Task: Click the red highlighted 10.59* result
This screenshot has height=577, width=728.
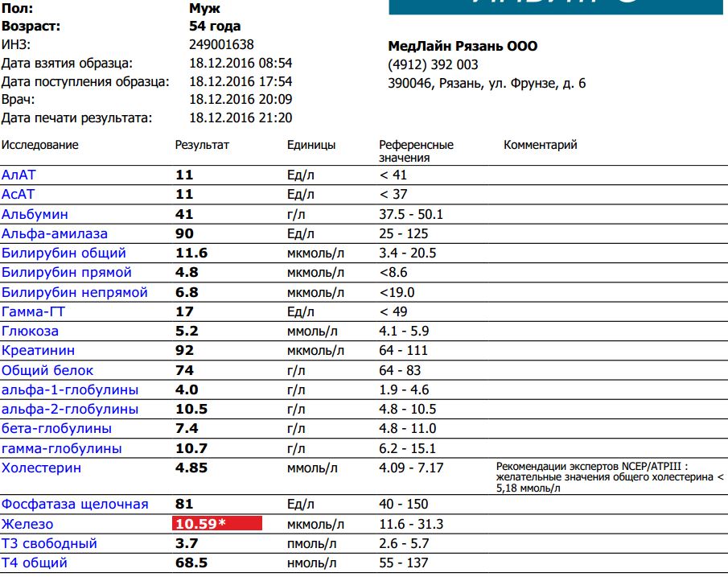Action: click(x=217, y=524)
